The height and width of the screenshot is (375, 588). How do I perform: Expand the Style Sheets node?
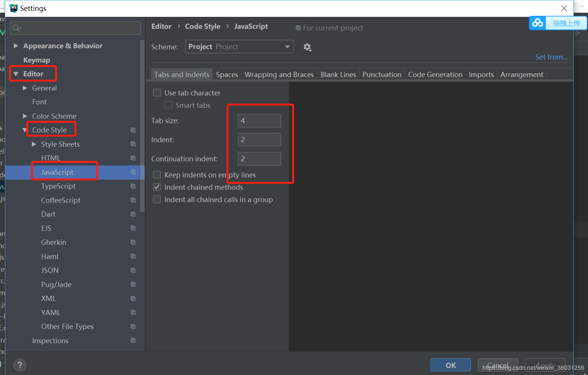34,144
